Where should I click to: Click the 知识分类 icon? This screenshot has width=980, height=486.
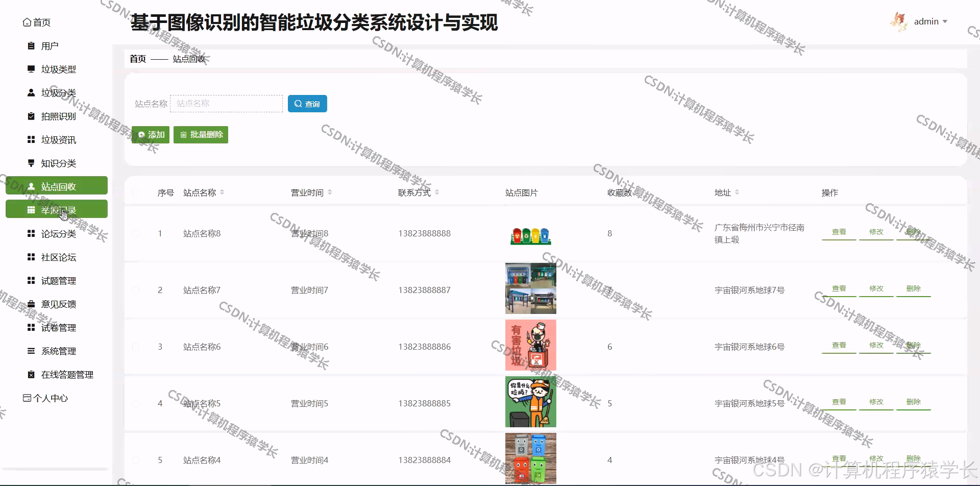[31, 163]
